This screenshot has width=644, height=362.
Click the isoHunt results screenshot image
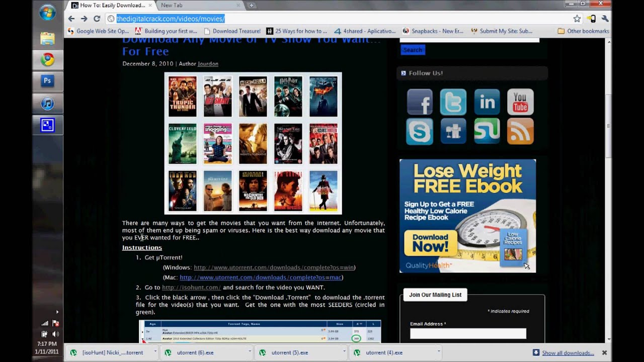tap(260, 332)
